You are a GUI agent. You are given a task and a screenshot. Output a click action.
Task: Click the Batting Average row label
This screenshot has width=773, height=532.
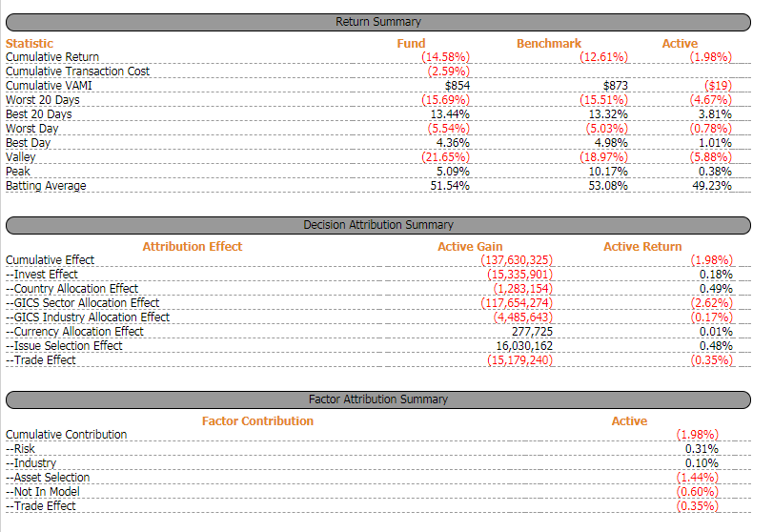pos(46,186)
